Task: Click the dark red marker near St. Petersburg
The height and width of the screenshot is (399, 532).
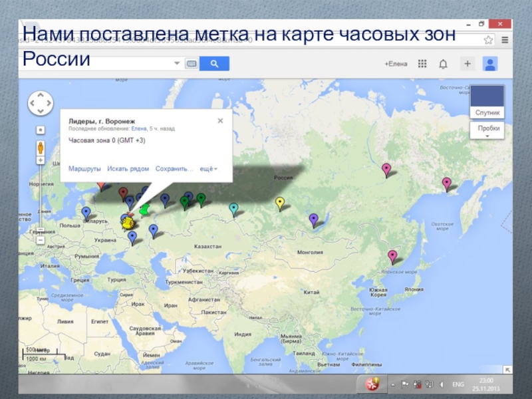Action: click(x=123, y=194)
